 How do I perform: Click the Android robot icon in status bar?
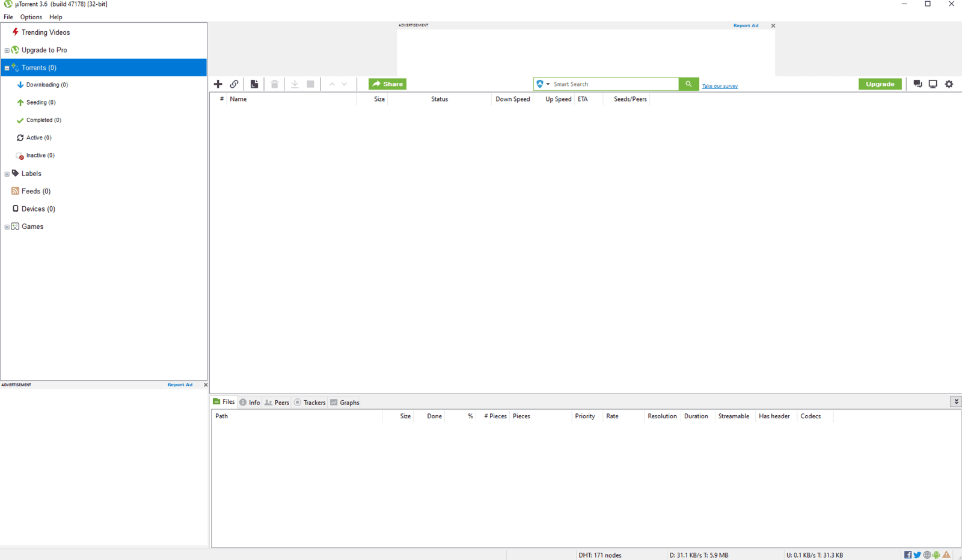coord(936,555)
